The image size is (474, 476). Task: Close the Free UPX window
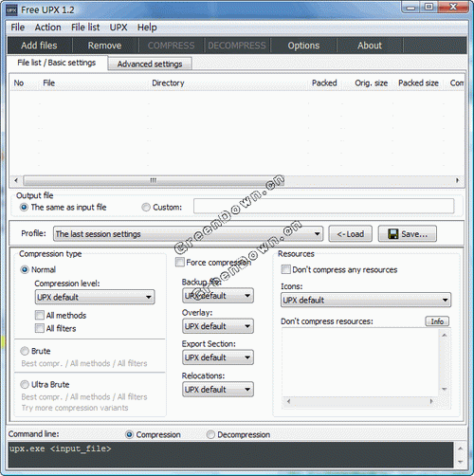(453, 7)
